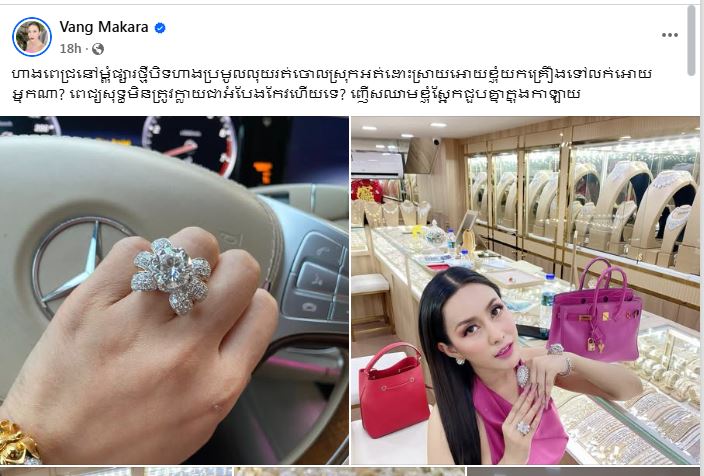Open Vang Makara's profile picture
This screenshot has height=476, width=704.
[x=32, y=37]
